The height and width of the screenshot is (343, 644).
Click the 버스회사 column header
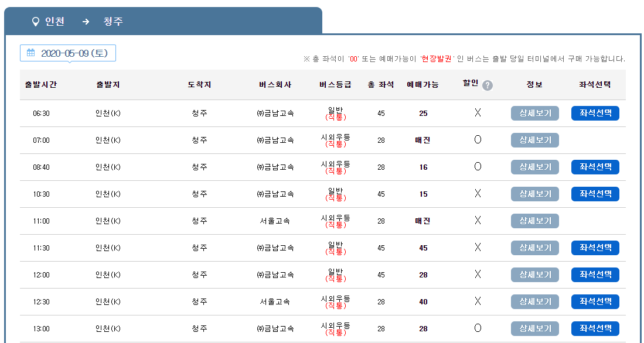[x=275, y=84]
